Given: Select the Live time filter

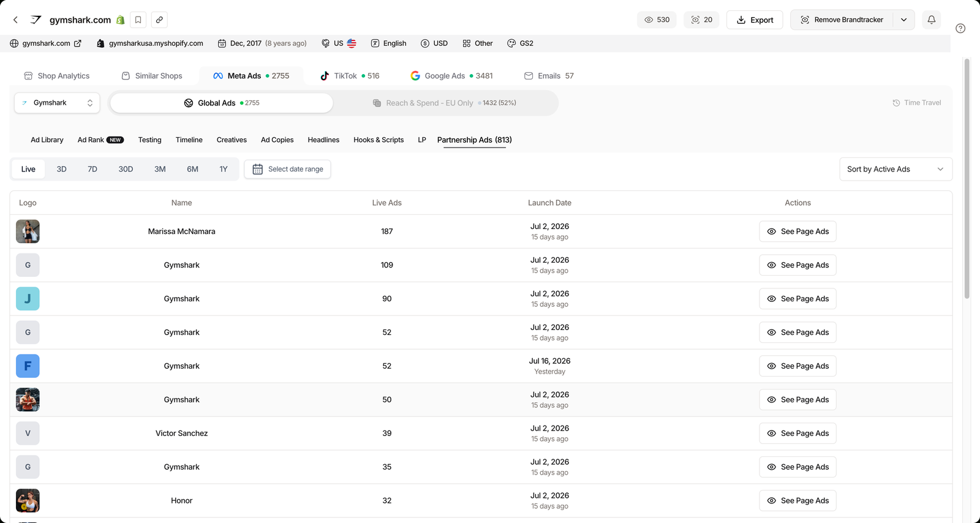Looking at the screenshot, I should click(x=28, y=169).
